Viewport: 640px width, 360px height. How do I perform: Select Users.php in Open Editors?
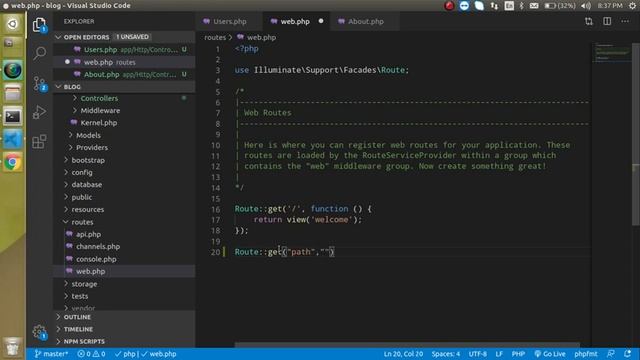click(x=124, y=49)
